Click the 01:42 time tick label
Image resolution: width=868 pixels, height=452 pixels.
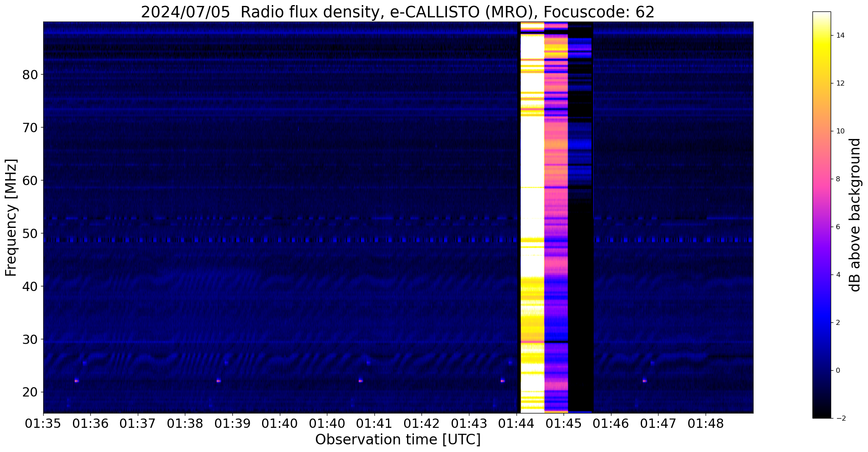pos(421,423)
